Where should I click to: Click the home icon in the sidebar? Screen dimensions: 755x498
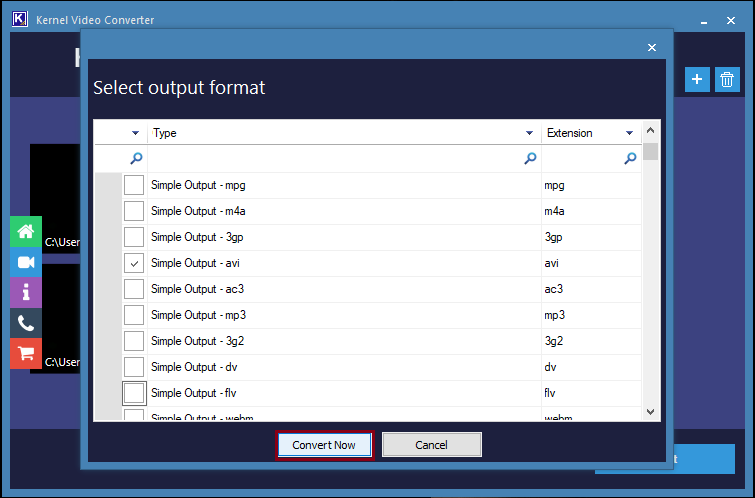click(26, 232)
